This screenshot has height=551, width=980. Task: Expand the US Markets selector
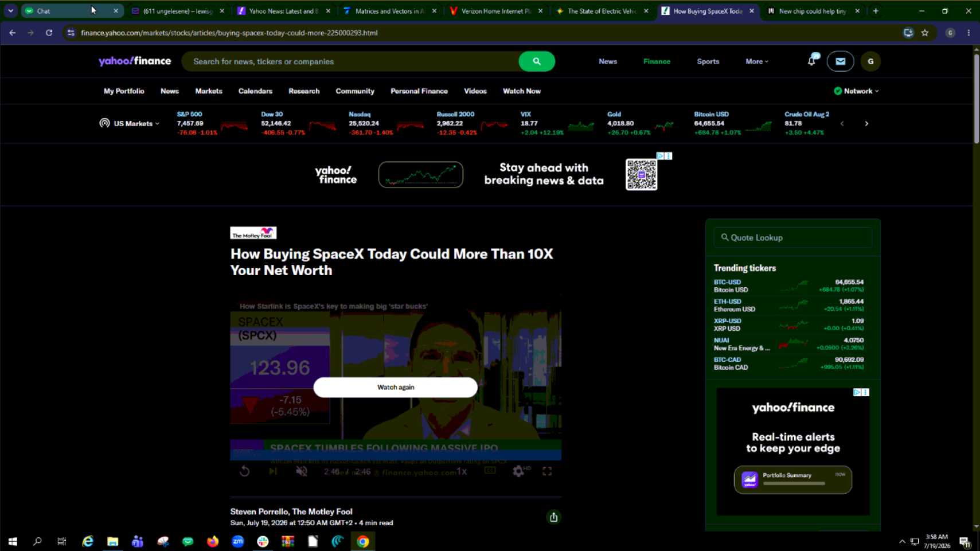click(x=130, y=123)
